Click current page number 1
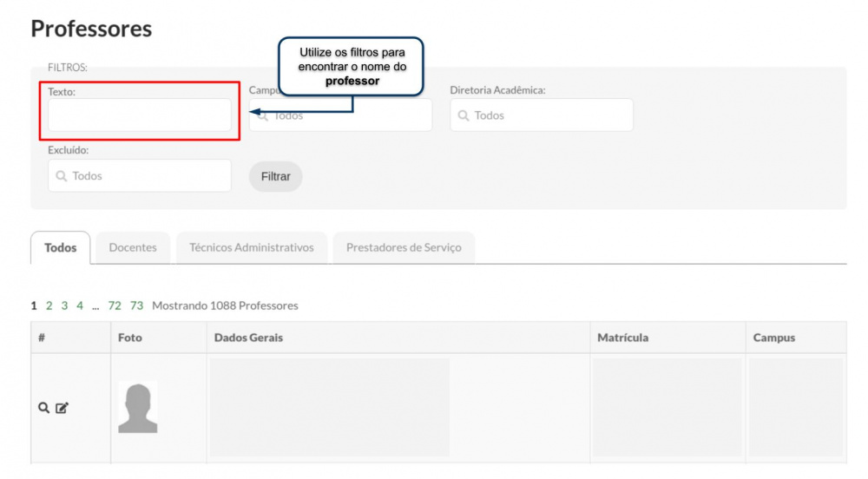Viewport: 868px width, 479px height. (34, 305)
